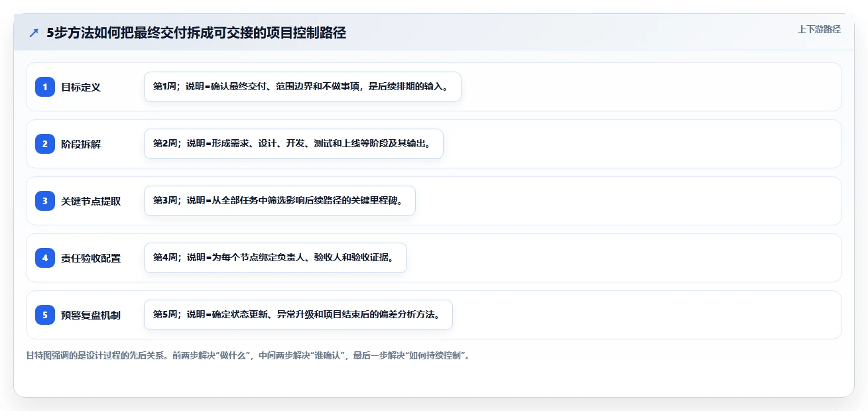Select the 阶段拆解 step label
This screenshot has width=868, height=411.
[x=81, y=144]
